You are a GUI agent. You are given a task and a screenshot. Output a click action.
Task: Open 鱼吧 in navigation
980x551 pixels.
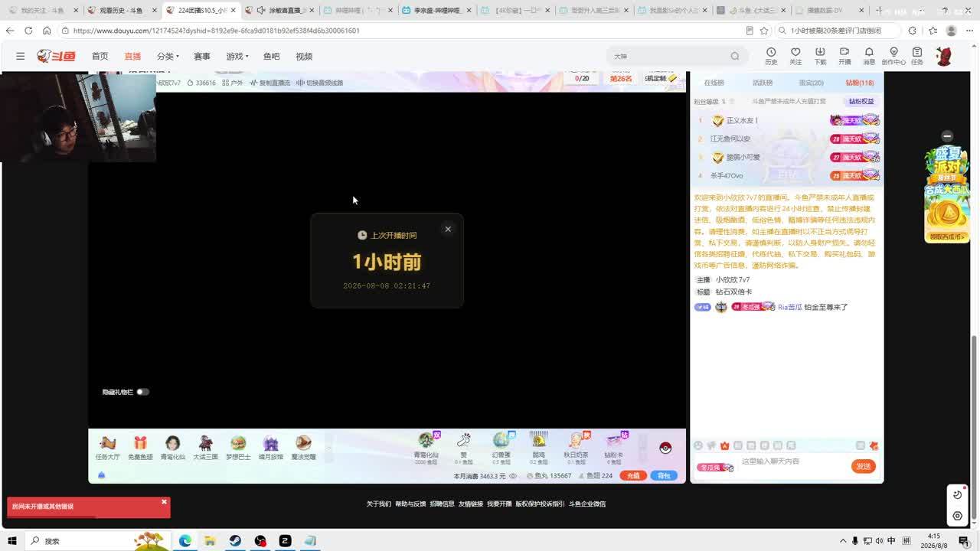[271, 56]
